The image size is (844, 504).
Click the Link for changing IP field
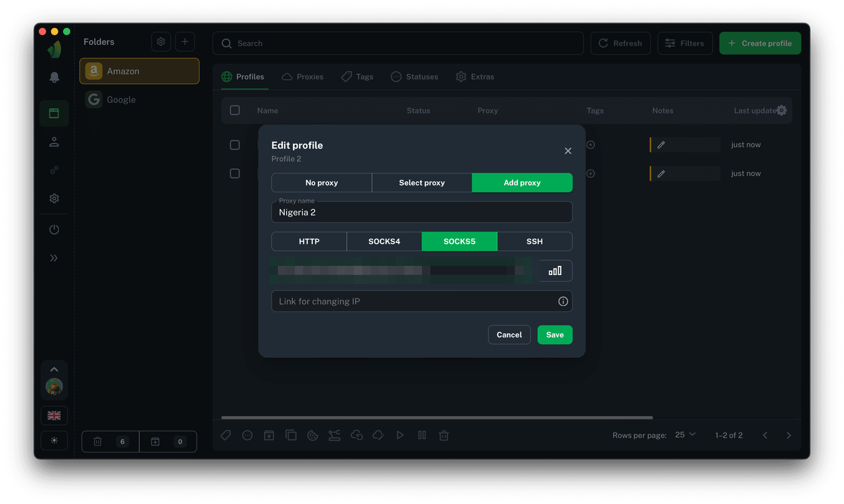click(x=422, y=301)
